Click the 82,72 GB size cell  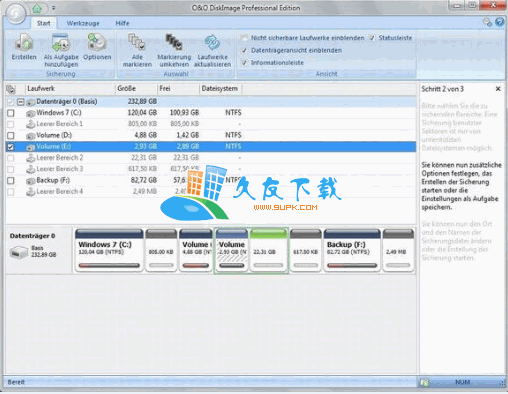click(x=144, y=181)
